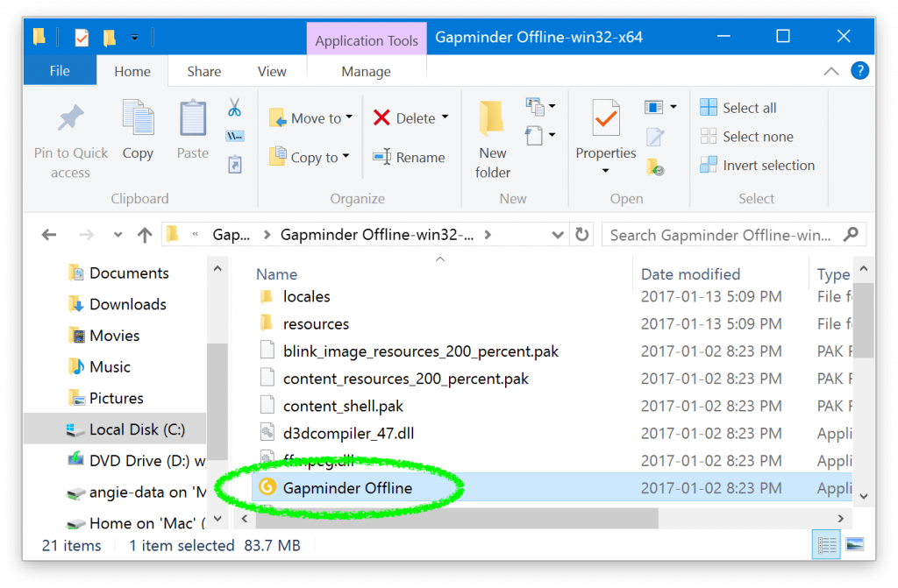Viewport: 898px width, 588px height.
Task: Click the Gap... breadcrumb in address bar
Action: pyautogui.click(x=231, y=235)
